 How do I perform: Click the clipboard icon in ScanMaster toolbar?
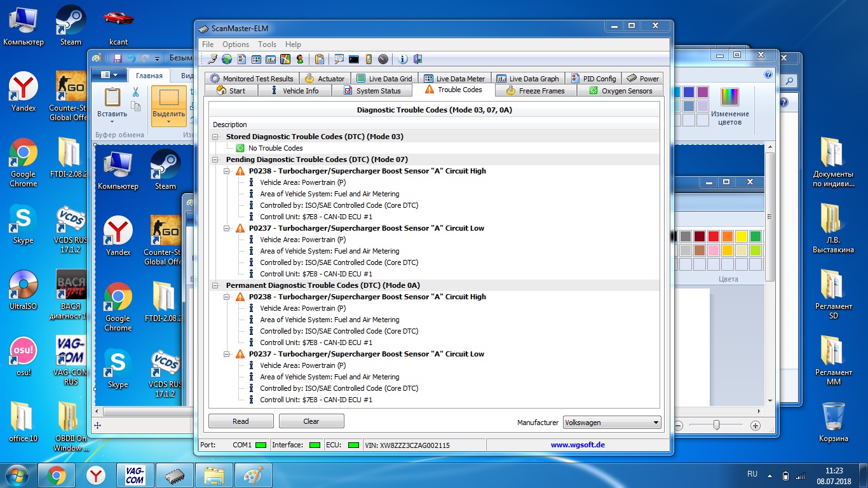tap(320, 59)
